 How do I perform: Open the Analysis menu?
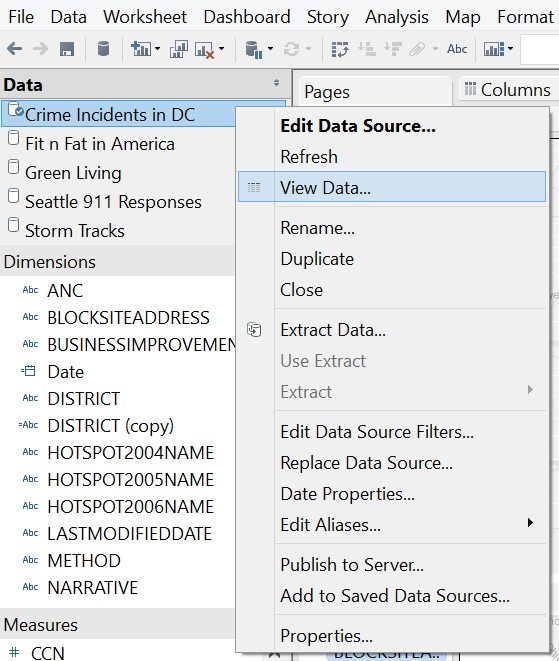(397, 17)
